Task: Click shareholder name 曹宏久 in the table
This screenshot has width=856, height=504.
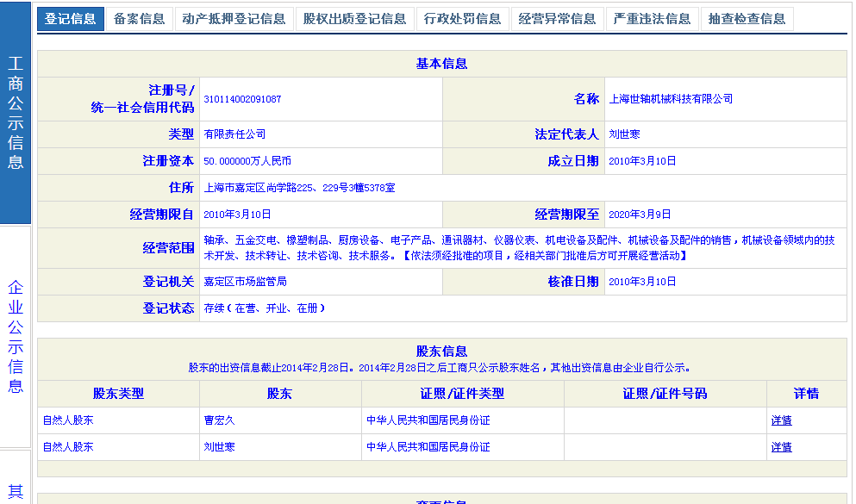Action: 219,420
